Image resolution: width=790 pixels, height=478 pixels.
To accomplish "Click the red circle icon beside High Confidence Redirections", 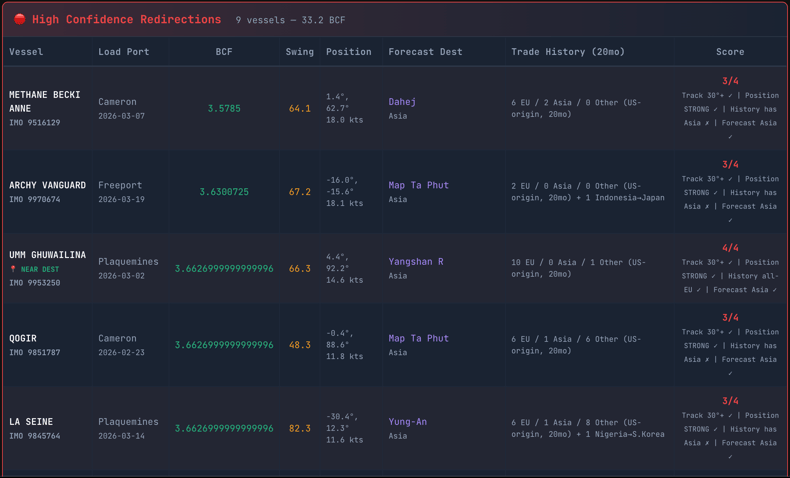I will tap(20, 19).
